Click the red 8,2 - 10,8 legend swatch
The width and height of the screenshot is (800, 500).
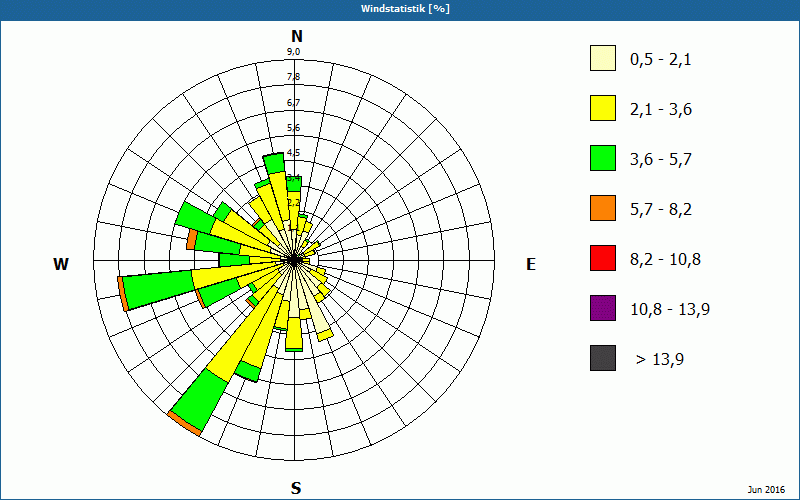pos(603,258)
